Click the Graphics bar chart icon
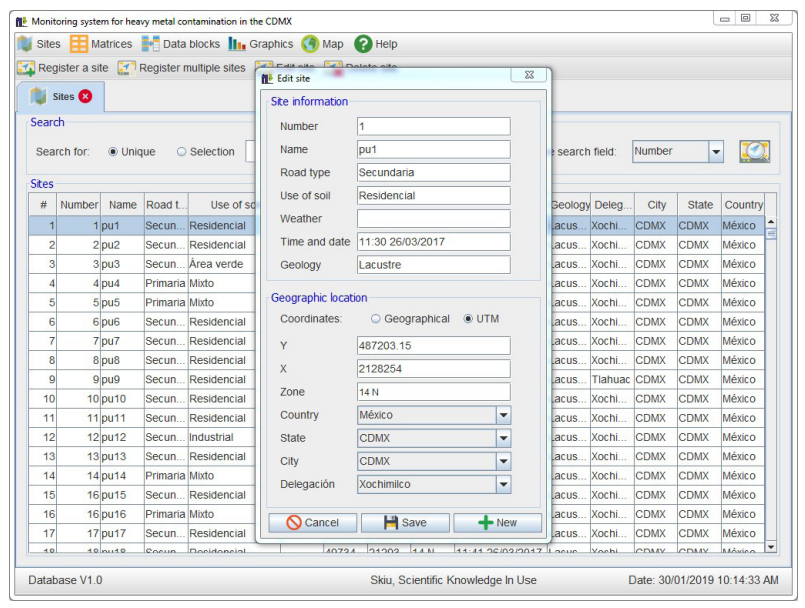The width and height of the screenshot is (805, 608). coord(237,44)
